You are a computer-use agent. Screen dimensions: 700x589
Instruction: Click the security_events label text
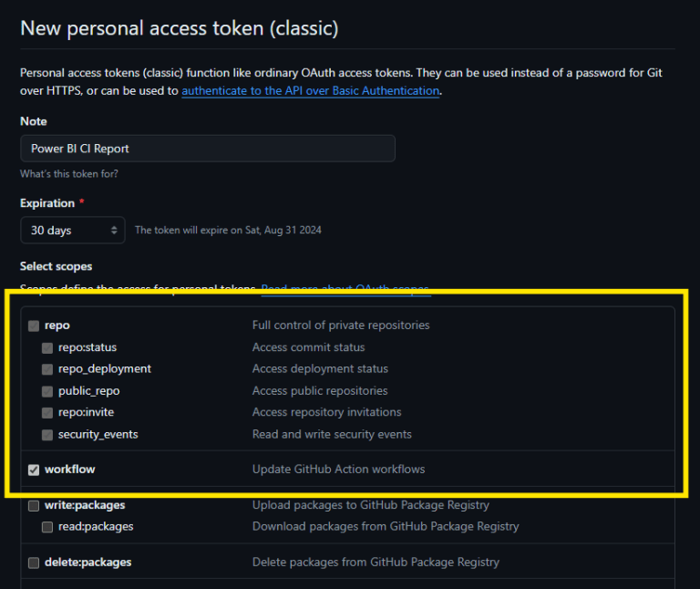pyautogui.click(x=98, y=435)
